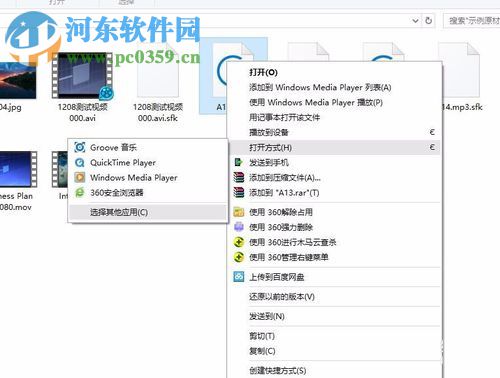Viewport: 500px width, 378px height.
Task: Click the 发送到手机 phone icon
Action: click(x=238, y=162)
